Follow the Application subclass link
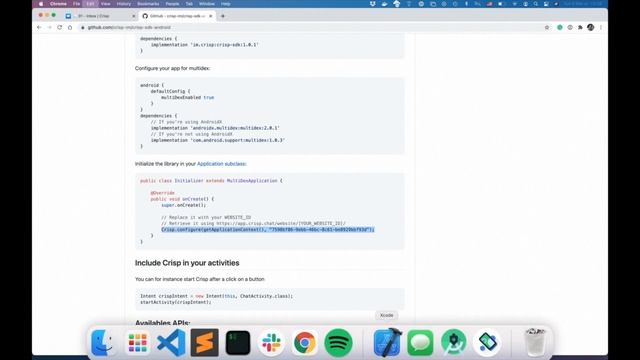Screen dimensions: 640x360 221,164
